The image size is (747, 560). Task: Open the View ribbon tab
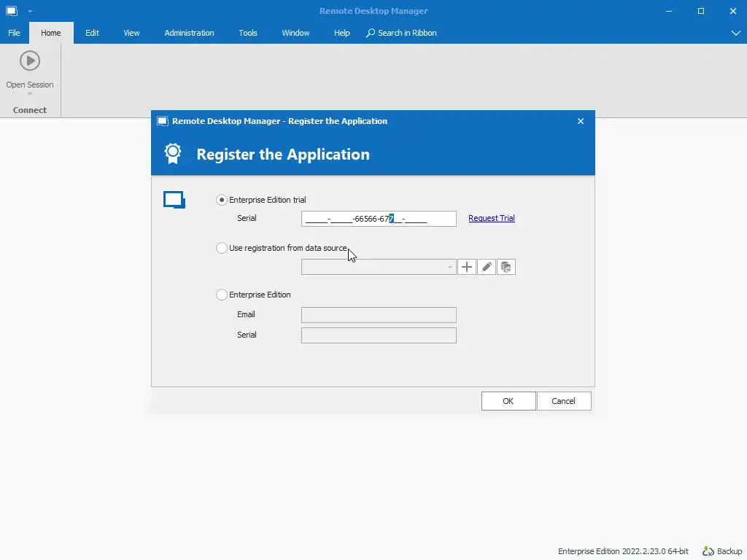(131, 33)
